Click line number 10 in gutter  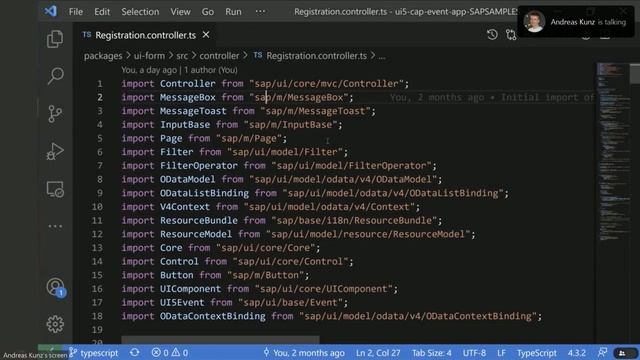(97, 207)
